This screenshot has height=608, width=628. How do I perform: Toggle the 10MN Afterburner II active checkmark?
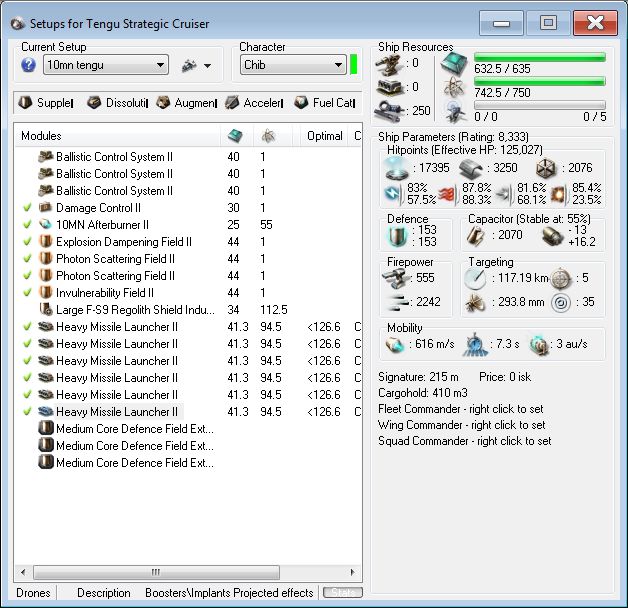point(27,225)
